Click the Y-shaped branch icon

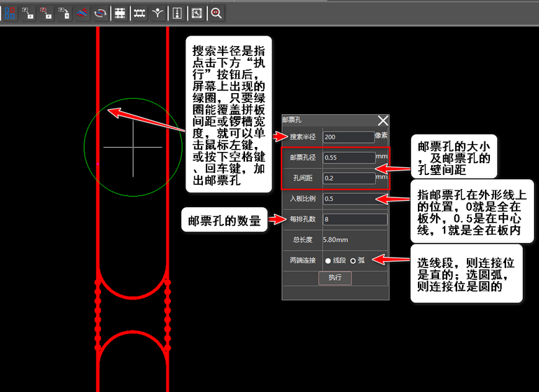click(158, 13)
